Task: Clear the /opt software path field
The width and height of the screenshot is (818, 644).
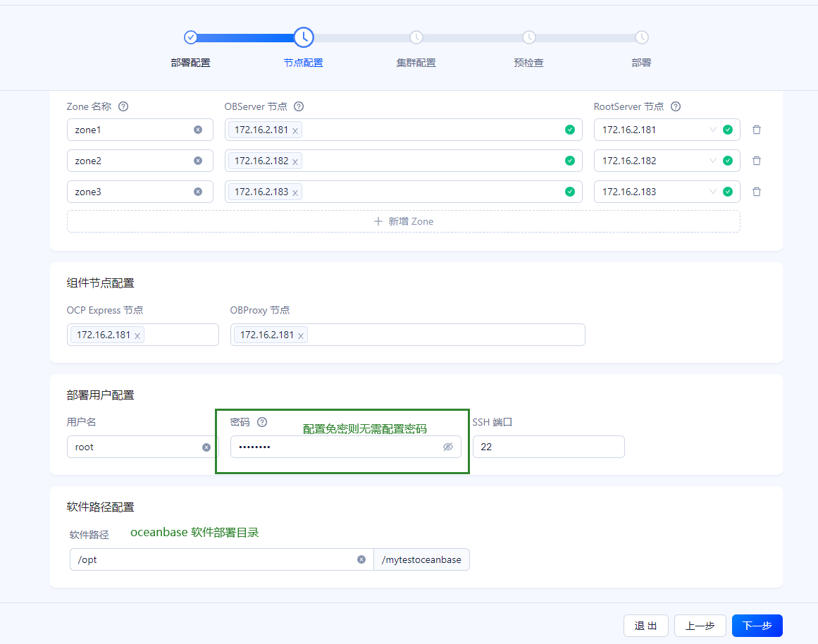Action: pos(361,559)
